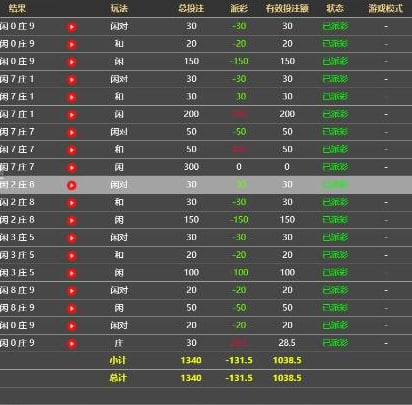Viewport: 412px width, 405px height.
Task: Play replay for 闲2庄8 闲 150 bet
Action: [x=72, y=220]
